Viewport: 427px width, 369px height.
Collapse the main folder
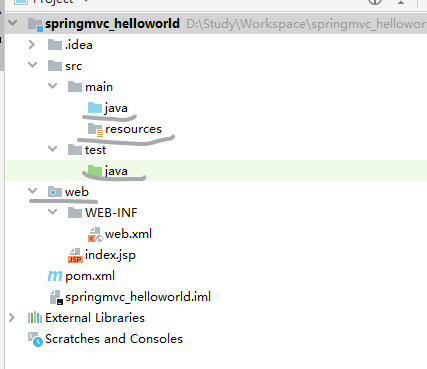52,86
